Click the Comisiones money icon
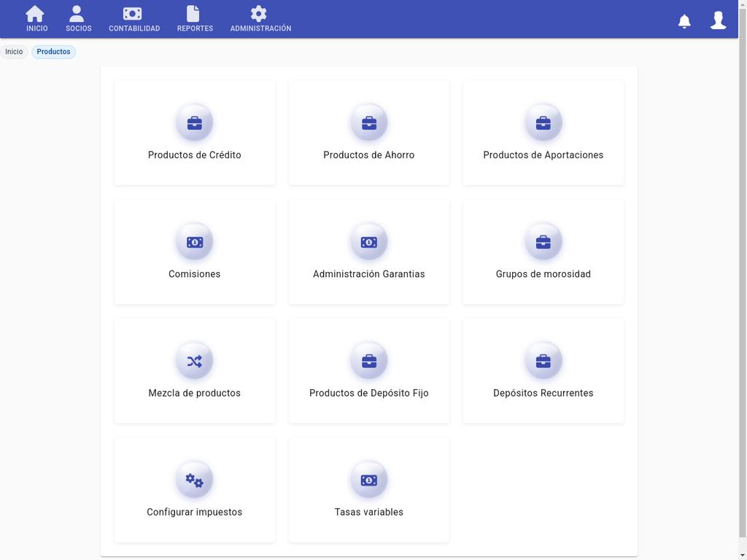 pos(194,242)
